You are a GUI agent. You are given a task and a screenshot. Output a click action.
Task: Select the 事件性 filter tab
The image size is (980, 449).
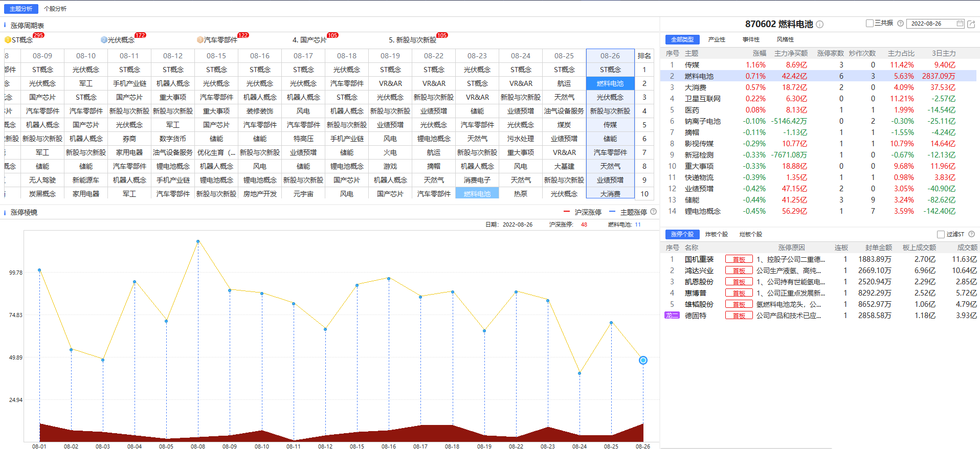[751, 39]
